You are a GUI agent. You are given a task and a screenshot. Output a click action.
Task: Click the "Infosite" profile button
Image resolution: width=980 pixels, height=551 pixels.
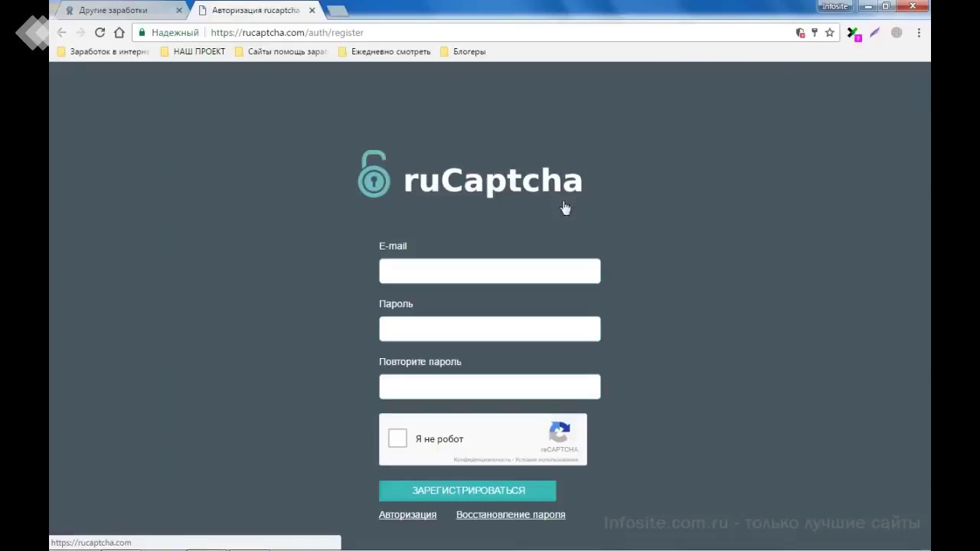(835, 6)
